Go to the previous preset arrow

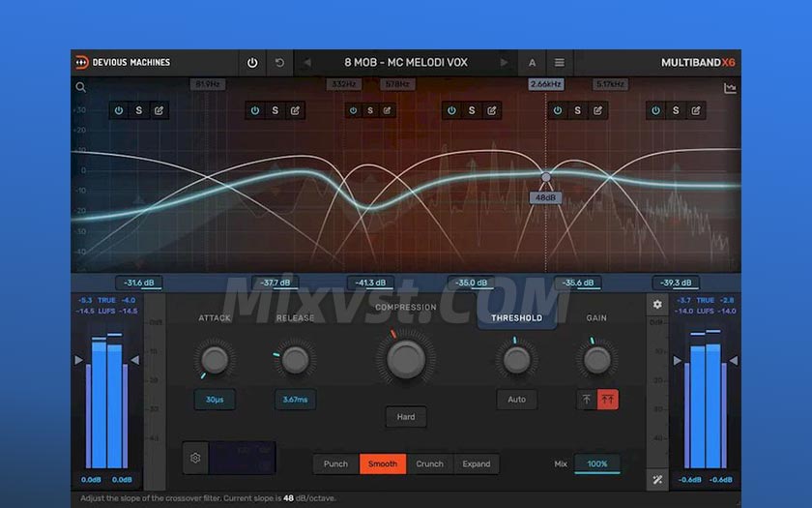pyautogui.click(x=307, y=63)
